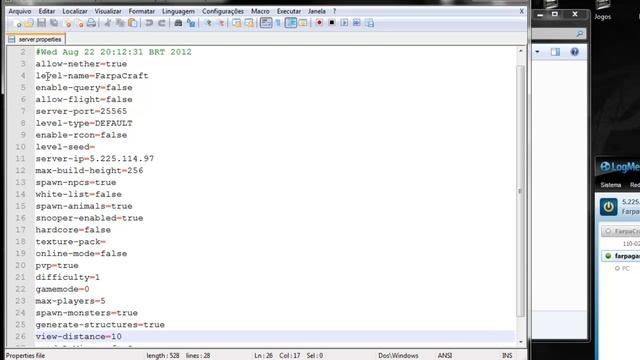Copy selection using the toolbar Copy icon
The width and height of the screenshot is (640, 360).
point(120,23)
